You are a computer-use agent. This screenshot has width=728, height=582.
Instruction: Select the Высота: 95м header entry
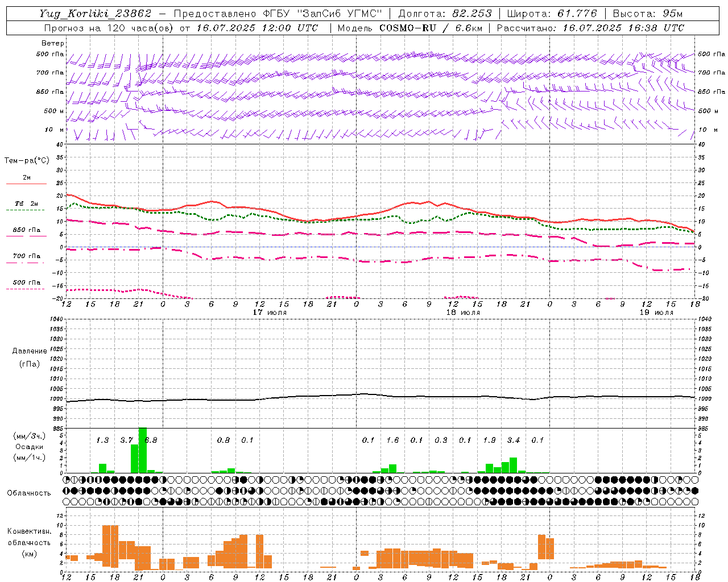(x=647, y=14)
